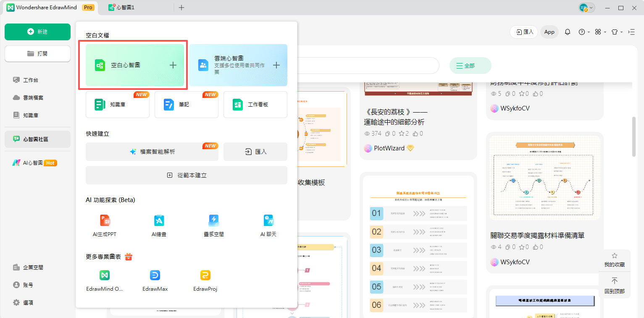This screenshot has height=318, width=644.
Task: Click the vertical scrollbar thumb
Action: [634, 137]
